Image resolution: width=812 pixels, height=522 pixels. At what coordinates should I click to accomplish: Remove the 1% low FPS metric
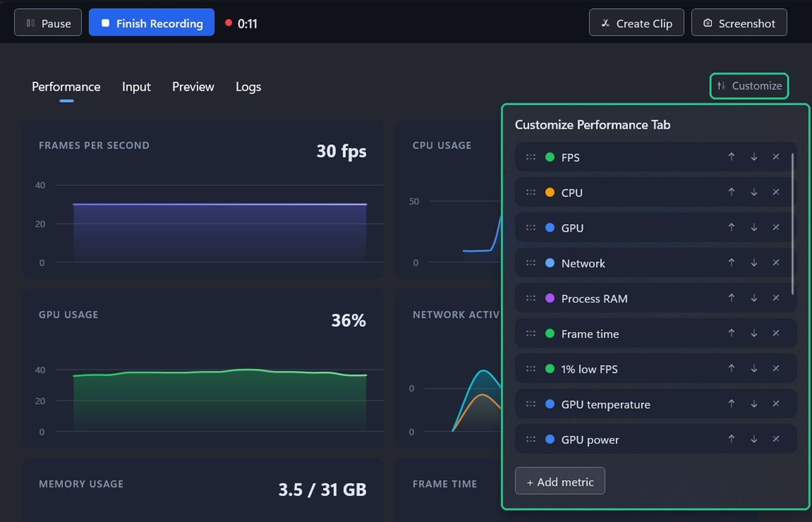[x=776, y=368]
